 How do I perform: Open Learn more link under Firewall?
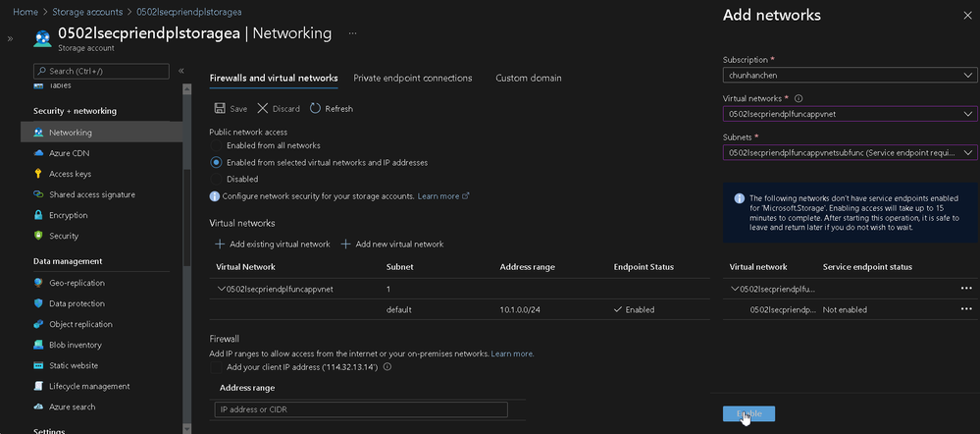click(512, 353)
